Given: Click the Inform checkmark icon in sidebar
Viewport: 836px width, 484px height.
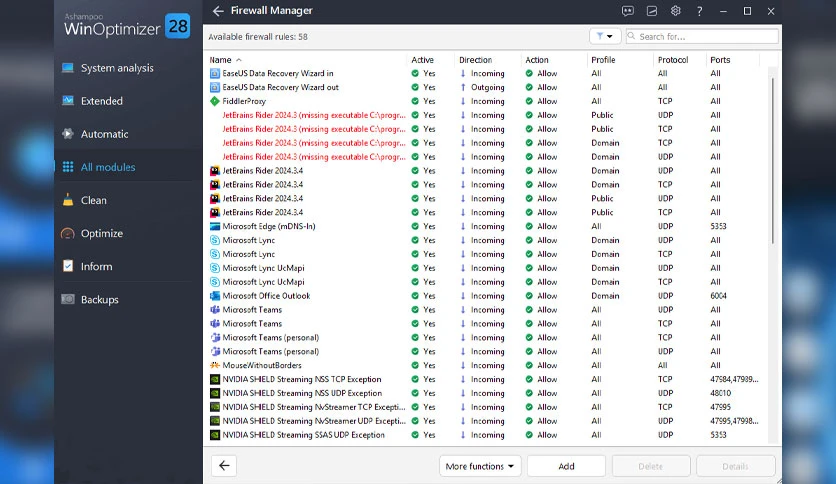Looking at the screenshot, I should (x=68, y=266).
